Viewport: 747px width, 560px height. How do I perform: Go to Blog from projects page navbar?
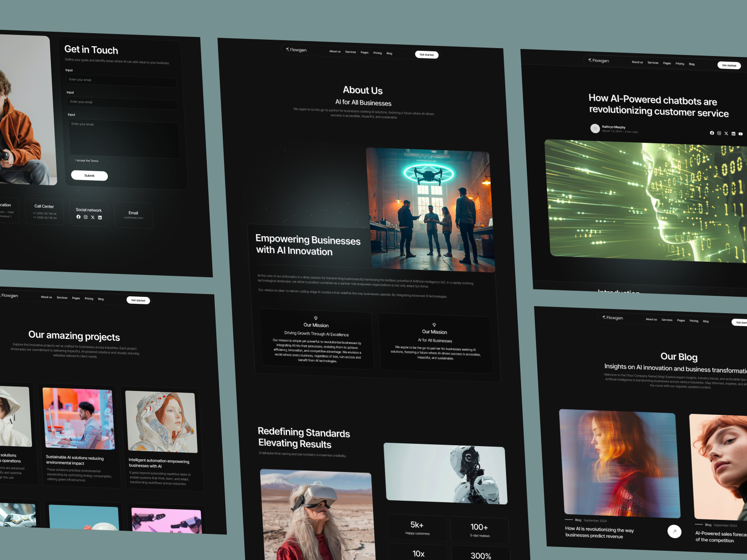click(101, 299)
